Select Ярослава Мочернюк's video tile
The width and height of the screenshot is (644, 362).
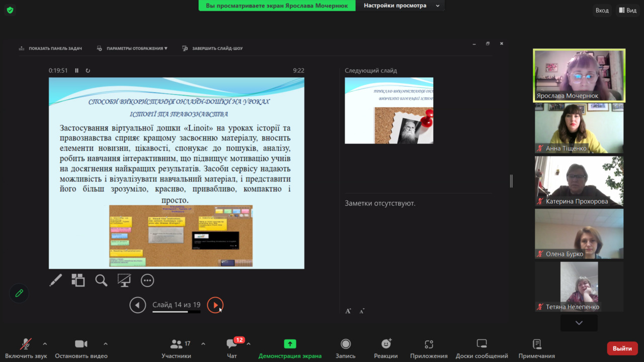579,75
